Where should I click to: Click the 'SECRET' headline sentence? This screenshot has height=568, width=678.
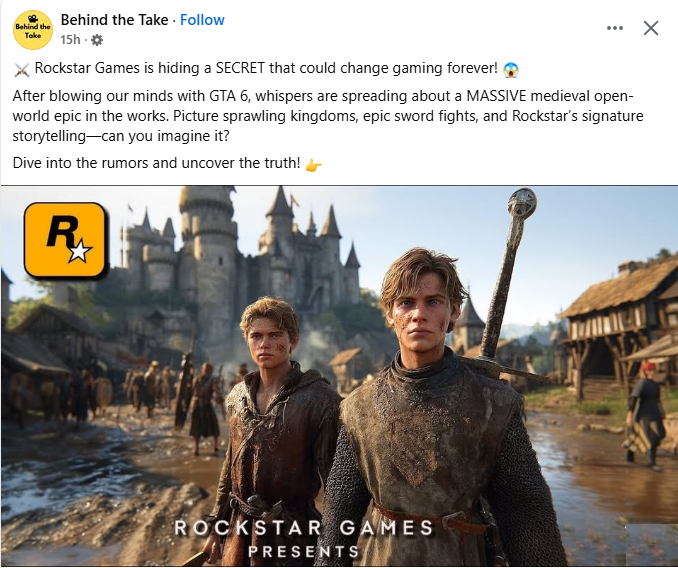click(266, 68)
